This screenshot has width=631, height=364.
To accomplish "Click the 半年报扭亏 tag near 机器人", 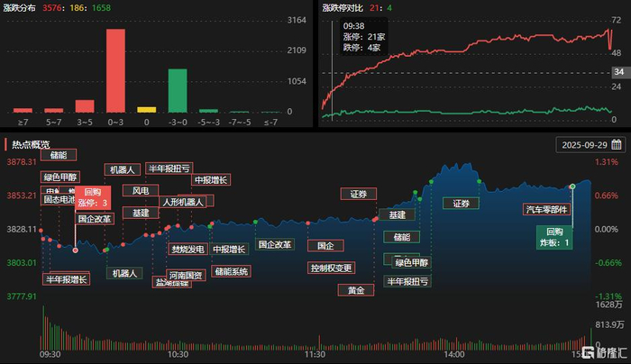I will click(169, 168).
